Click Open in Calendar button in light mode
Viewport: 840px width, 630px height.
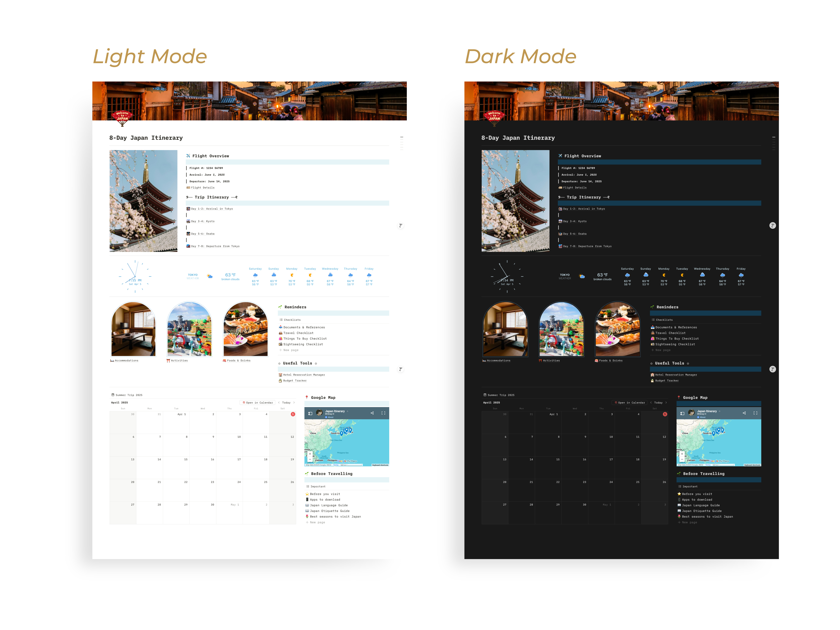point(257,403)
